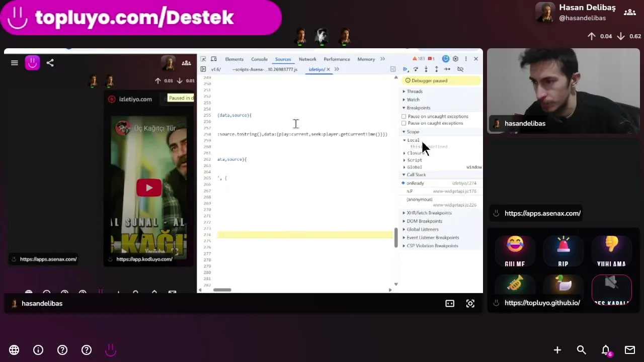This screenshot has height=362, width=644.
Task: Switch to the Console tab
Action: tap(259, 59)
